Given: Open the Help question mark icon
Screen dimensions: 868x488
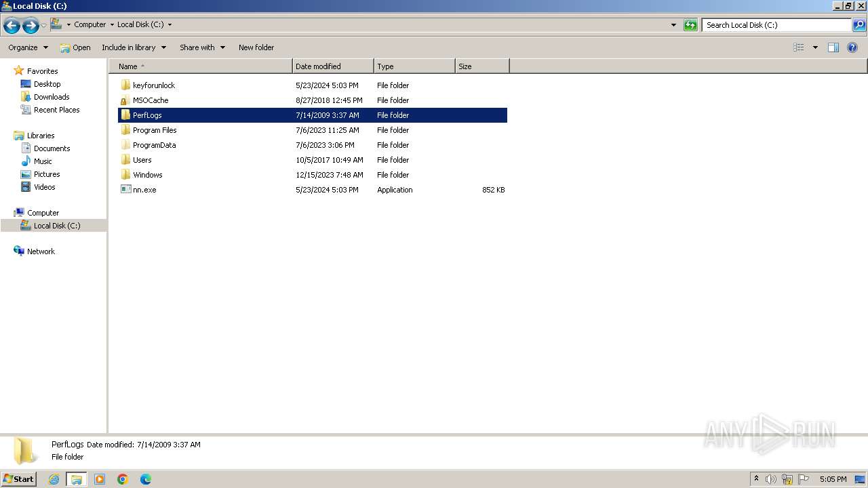Looking at the screenshot, I should [x=853, y=47].
